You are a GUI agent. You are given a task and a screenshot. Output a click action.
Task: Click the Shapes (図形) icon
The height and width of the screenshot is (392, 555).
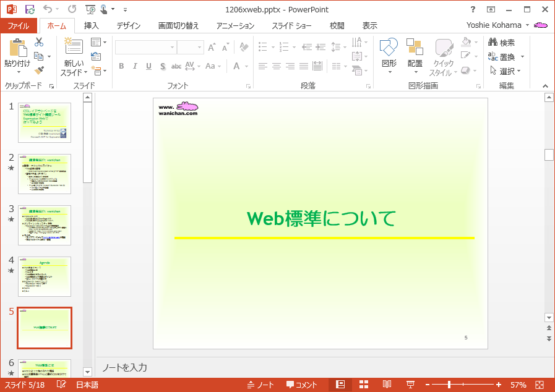tap(389, 47)
